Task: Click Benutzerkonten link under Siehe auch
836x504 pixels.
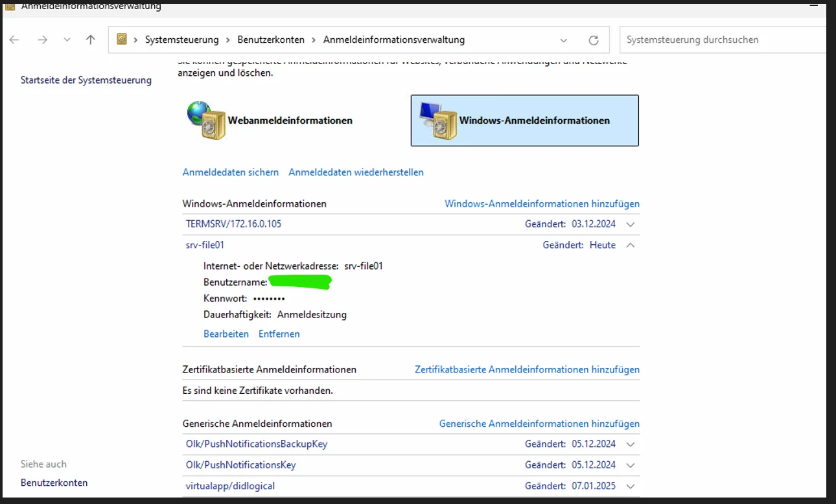Action: (x=54, y=483)
